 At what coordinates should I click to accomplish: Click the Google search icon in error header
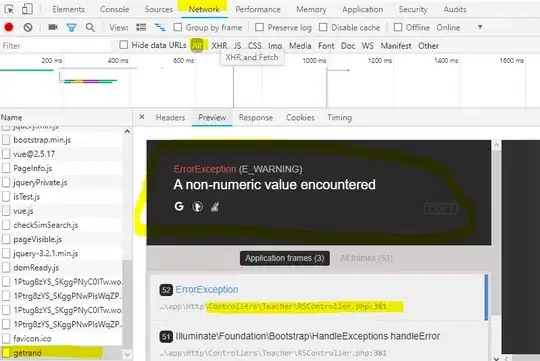[179, 206]
